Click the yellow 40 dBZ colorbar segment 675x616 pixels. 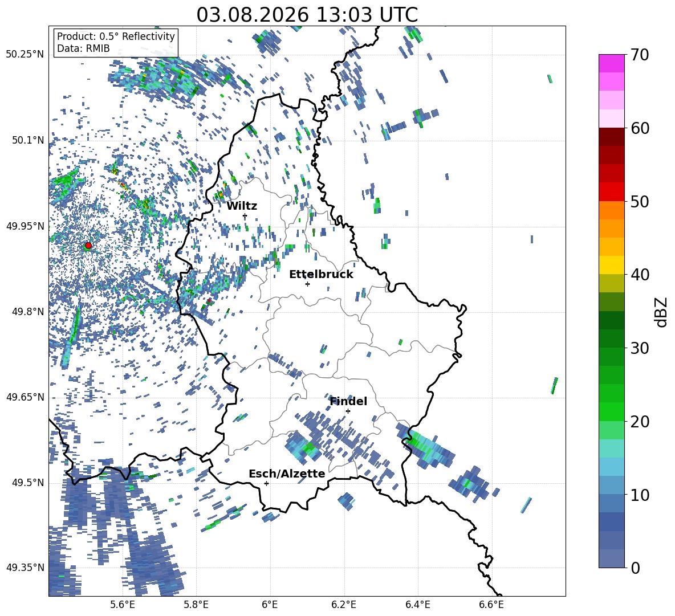(611, 265)
